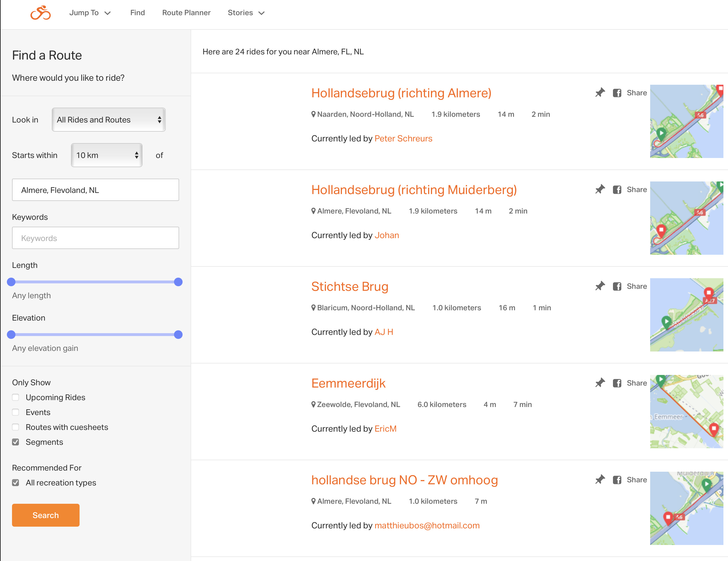Image resolution: width=728 pixels, height=561 pixels.
Task: Click Facebook icon beside Stichtse Brug Share
Action: click(x=617, y=286)
